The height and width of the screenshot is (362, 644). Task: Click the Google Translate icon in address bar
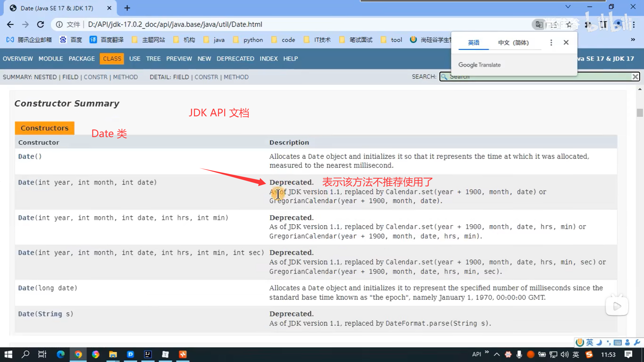click(539, 24)
